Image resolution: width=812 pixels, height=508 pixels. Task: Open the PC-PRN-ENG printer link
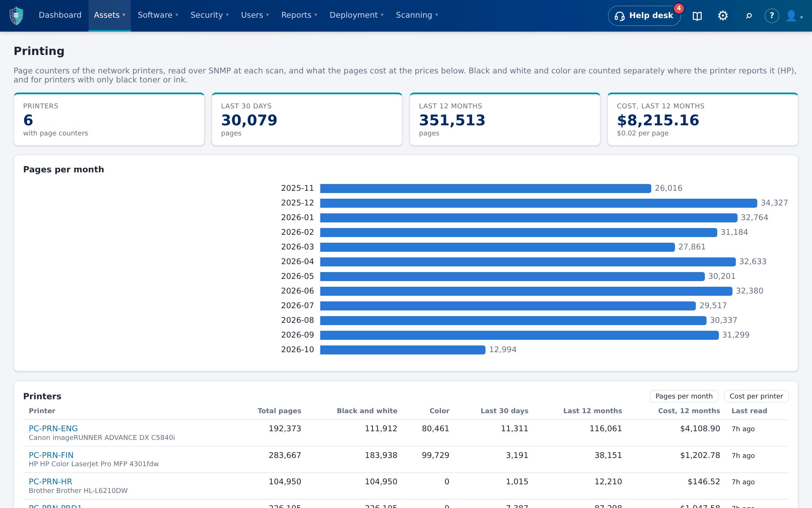pyautogui.click(x=53, y=429)
